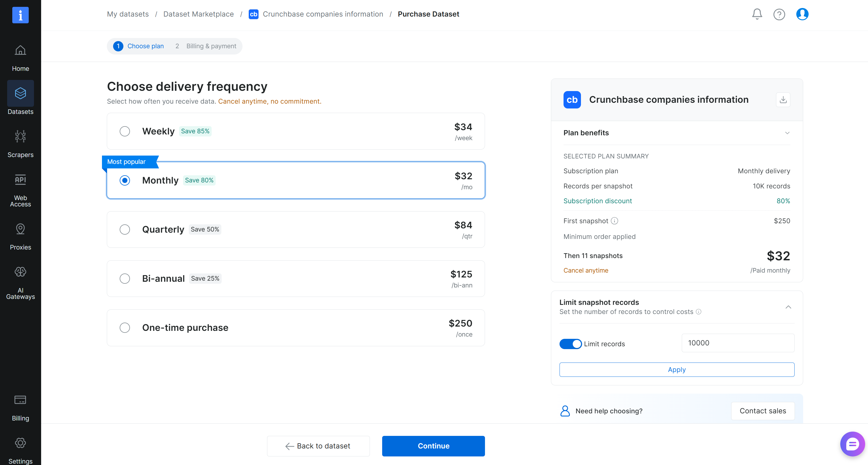Click the First snapshot info icon
Screen dimensions: 868x465
[615, 221]
